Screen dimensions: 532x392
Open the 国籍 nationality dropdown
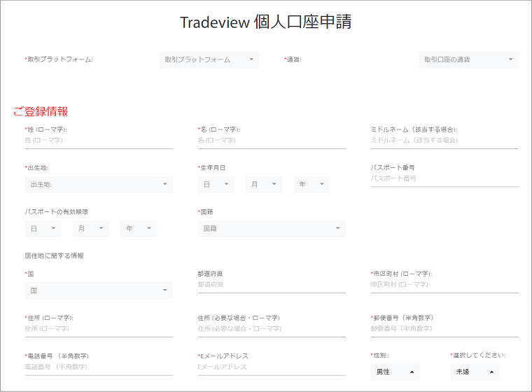[272, 228]
